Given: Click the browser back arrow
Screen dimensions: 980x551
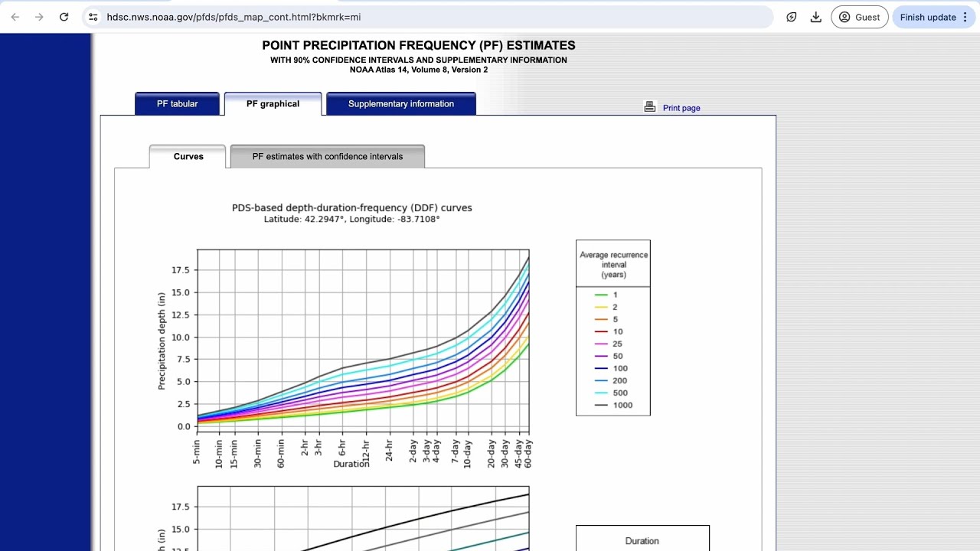Looking at the screenshot, I should point(15,17).
